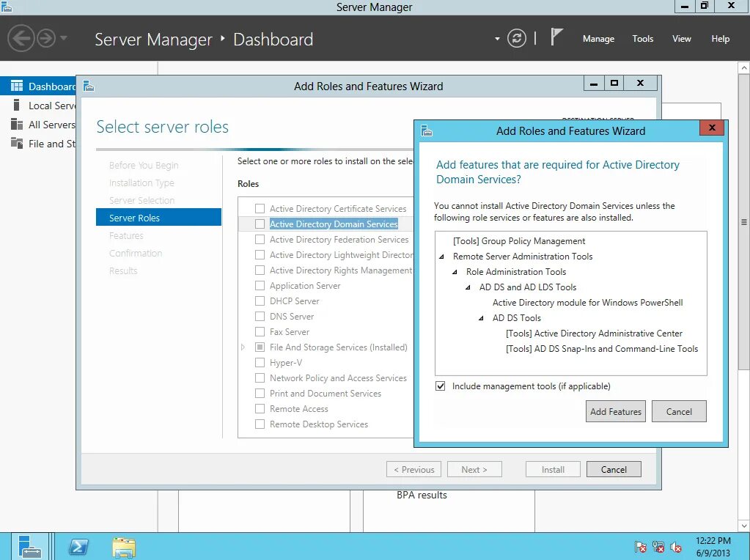The width and height of the screenshot is (750, 560).
Task: Open the navigation history dropdown arrow
Action: (x=64, y=38)
